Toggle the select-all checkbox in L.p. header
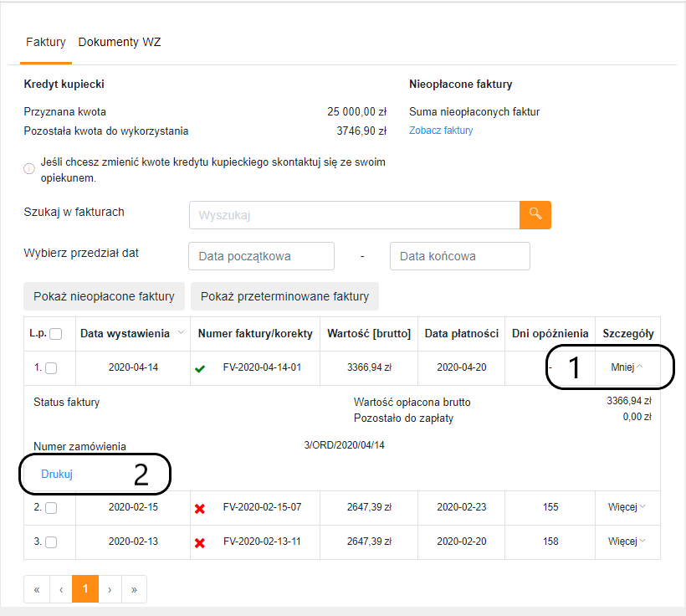 (x=55, y=334)
